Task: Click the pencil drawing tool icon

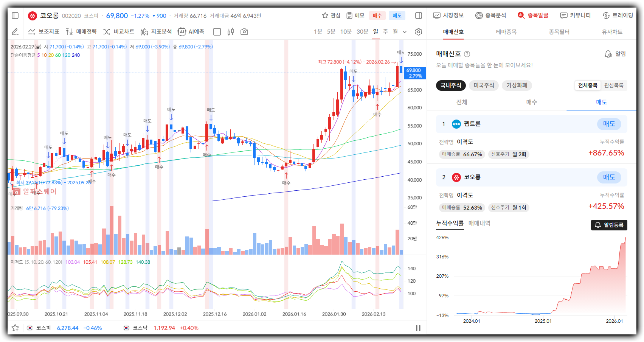Action: pyautogui.click(x=15, y=32)
